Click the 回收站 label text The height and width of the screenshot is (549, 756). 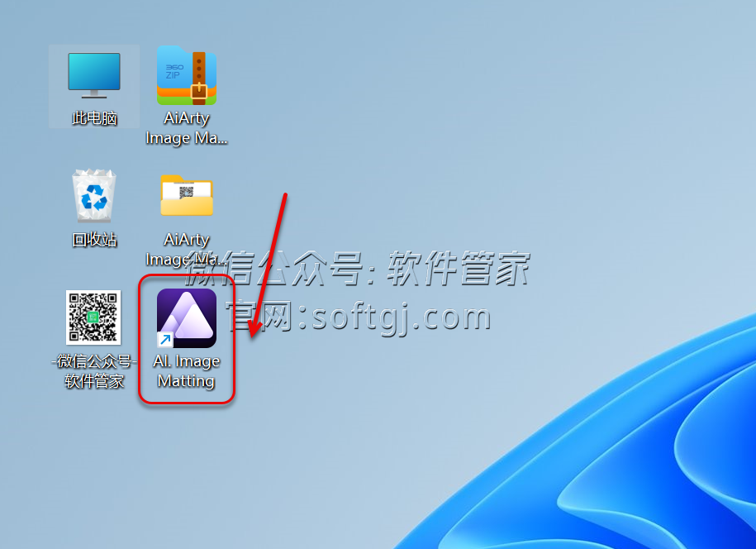94,240
